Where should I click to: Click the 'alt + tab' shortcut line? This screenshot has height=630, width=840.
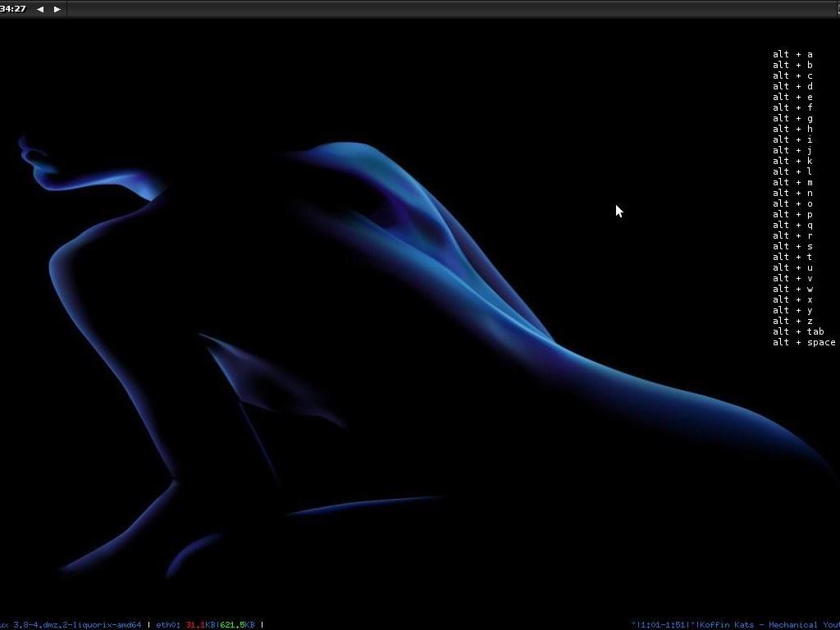pyautogui.click(x=798, y=331)
